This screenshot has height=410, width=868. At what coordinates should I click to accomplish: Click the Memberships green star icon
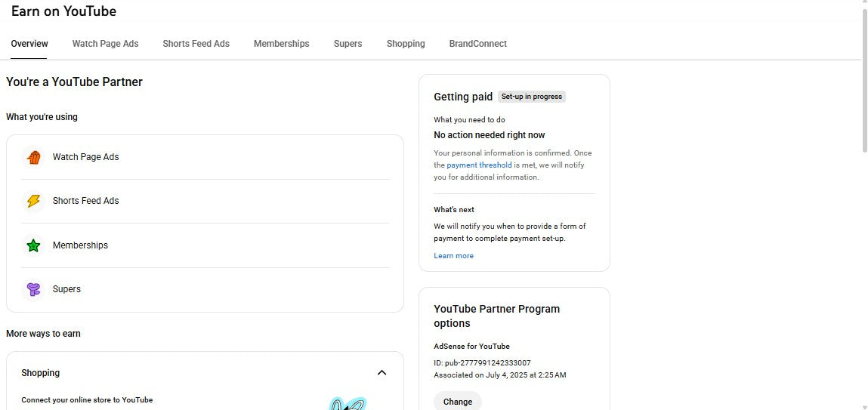[x=33, y=245]
